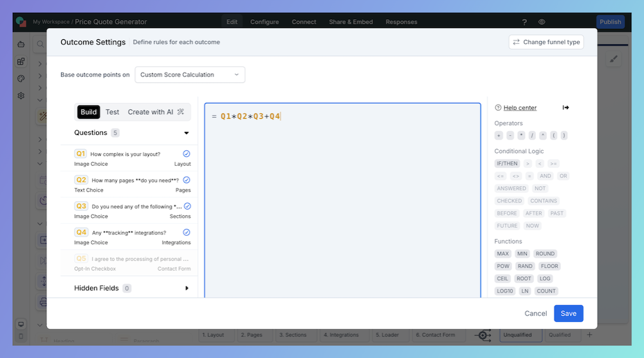Open the Responses tab
The image size is (644, 358).
coord(401,22)
